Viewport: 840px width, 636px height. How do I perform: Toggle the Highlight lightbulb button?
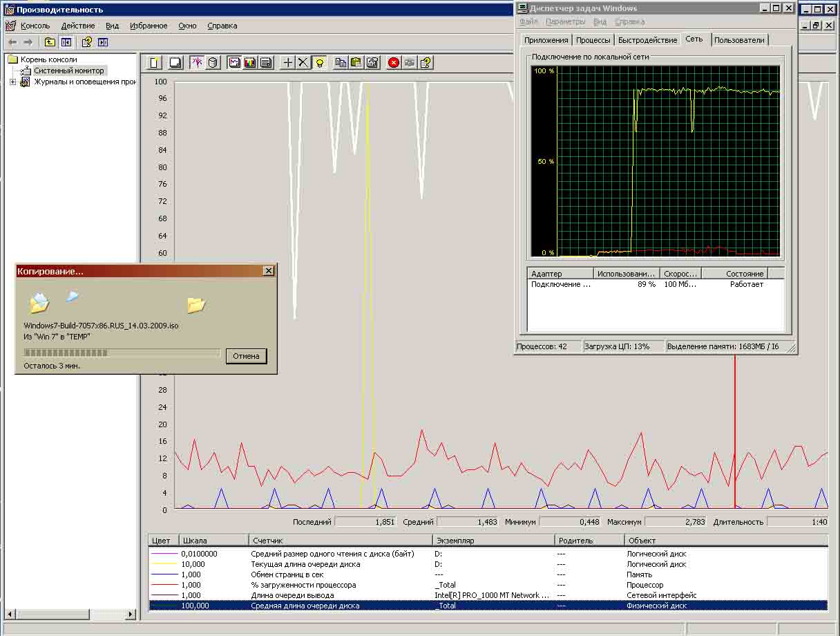(319, 63)
